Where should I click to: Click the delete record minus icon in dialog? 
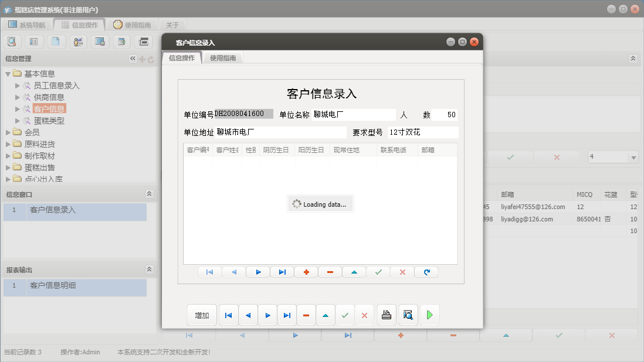pyautogui.click(x=330, y=271)
